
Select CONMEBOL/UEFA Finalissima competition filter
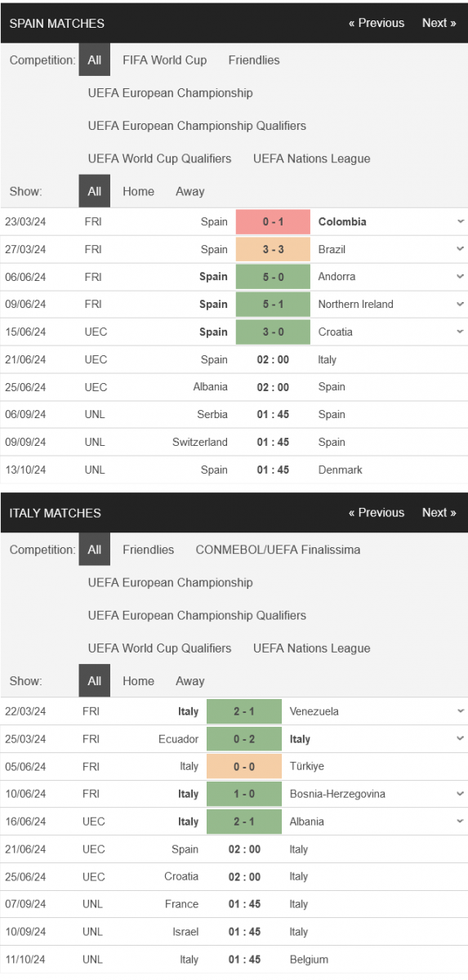point(278,550)
